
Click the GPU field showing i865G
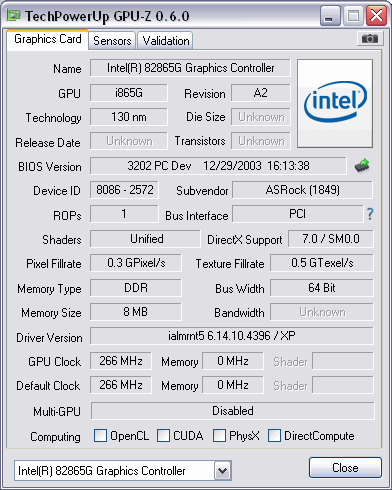(129, 93)
